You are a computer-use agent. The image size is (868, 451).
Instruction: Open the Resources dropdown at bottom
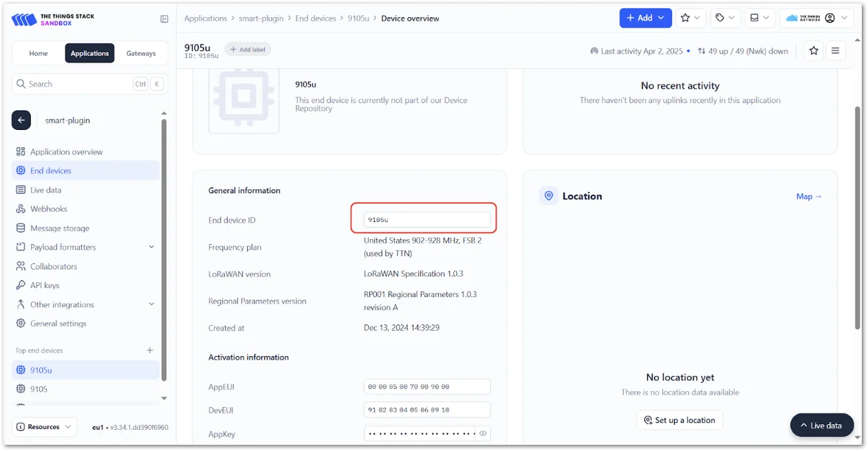tap(43, 427)
